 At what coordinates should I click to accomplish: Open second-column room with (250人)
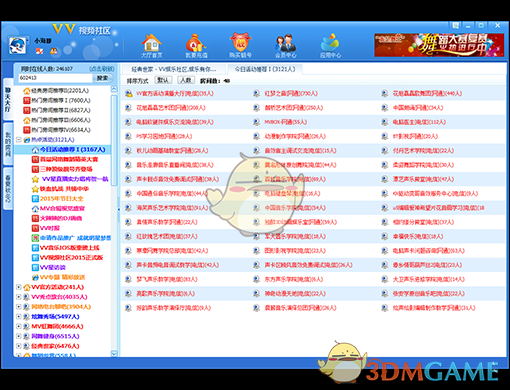point(294,108)
